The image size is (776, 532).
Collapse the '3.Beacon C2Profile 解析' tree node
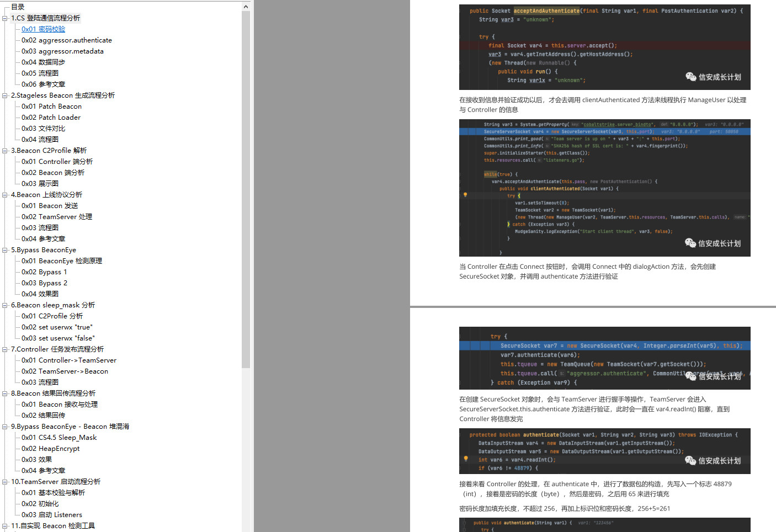point(5,151)
